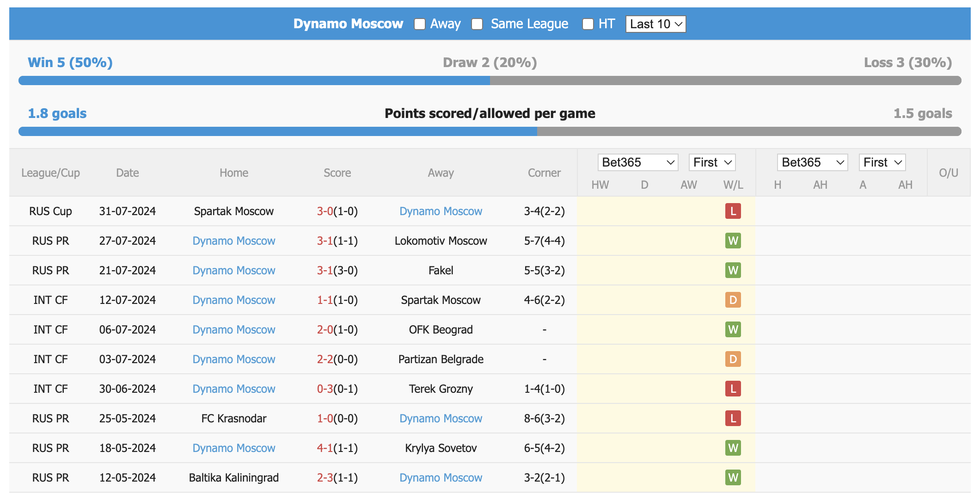Open the Last 10 dropdown
The image size is (980, 495).
(655, 24)
